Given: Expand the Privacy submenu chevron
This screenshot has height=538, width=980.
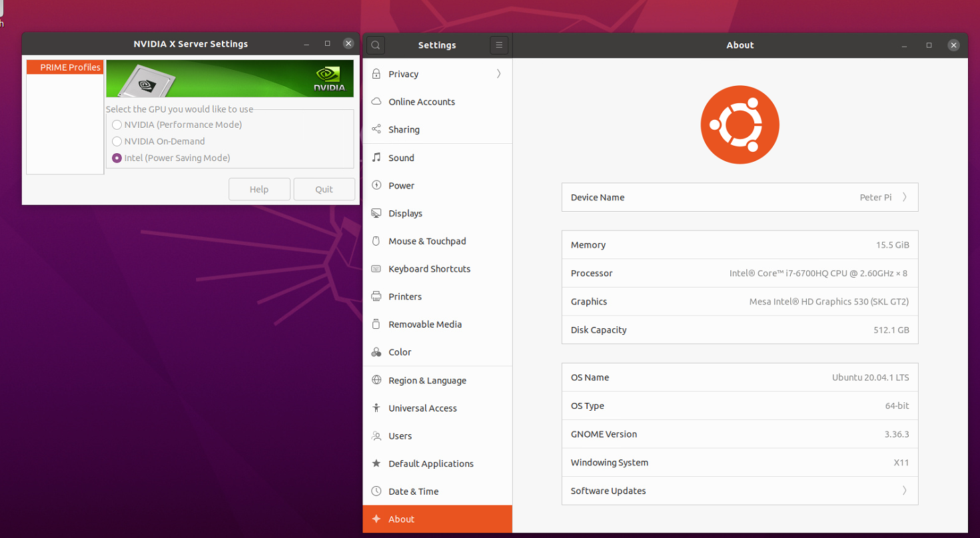Looking at the screenshot, I should coord(499,74).
